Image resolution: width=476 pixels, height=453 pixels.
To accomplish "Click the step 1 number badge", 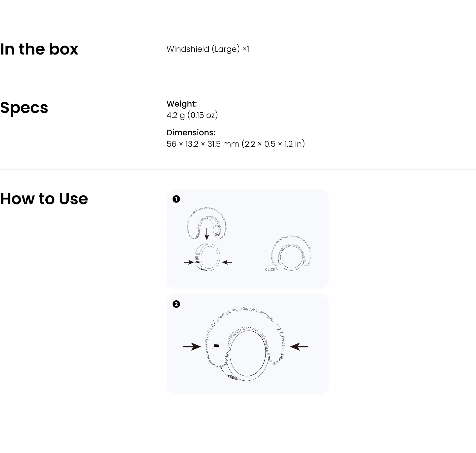I will 176,199.
